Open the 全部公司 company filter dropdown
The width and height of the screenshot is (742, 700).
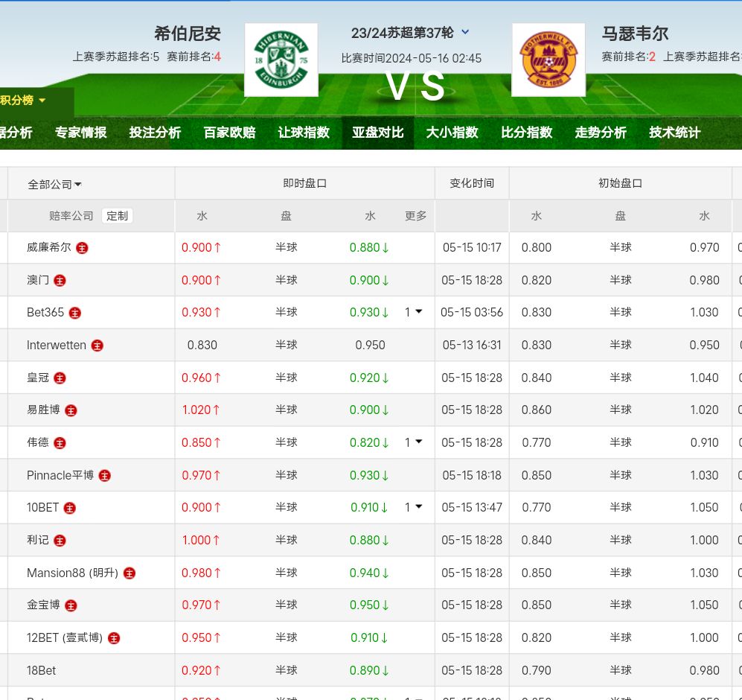[x=55, y=184]
